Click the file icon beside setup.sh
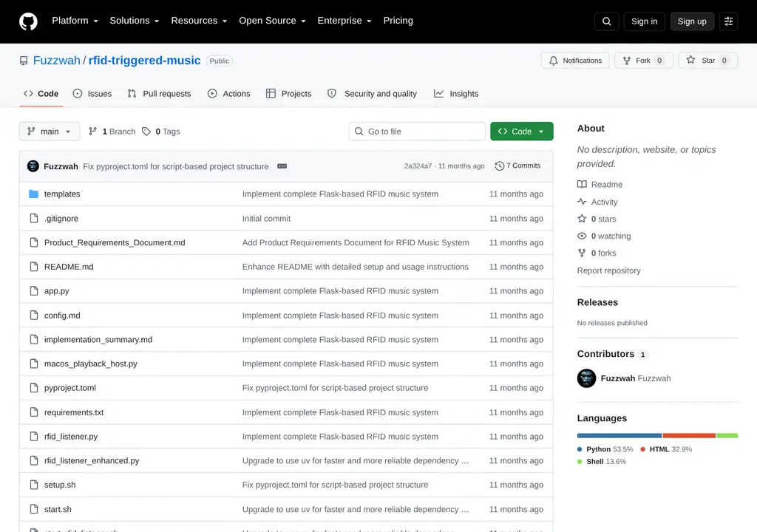This screenshot has width=757, height=532. (x=34, y=485)
